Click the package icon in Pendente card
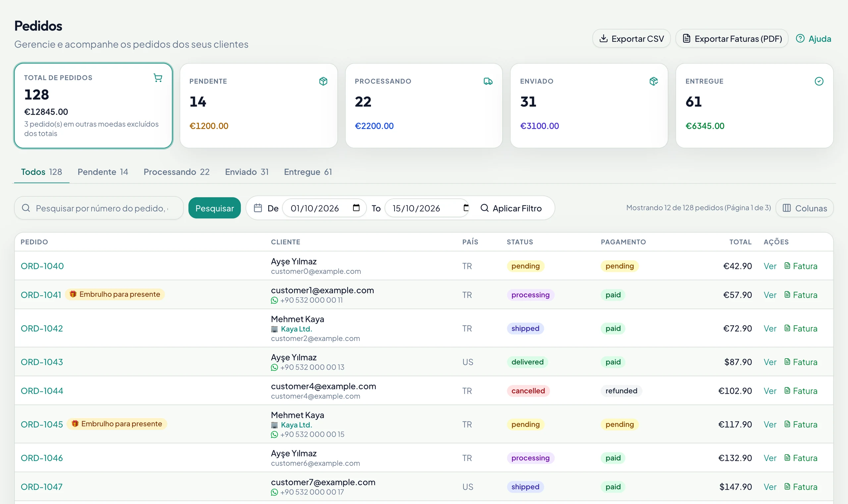This screenshot has height=504, width=848. tap(323, 81)
